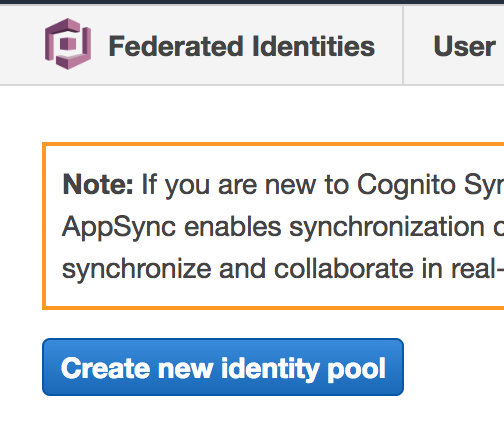Click the Cognito text in the note
Image resolution: width=504 pixels, height=422 pixels.
[x=406, y=185]
